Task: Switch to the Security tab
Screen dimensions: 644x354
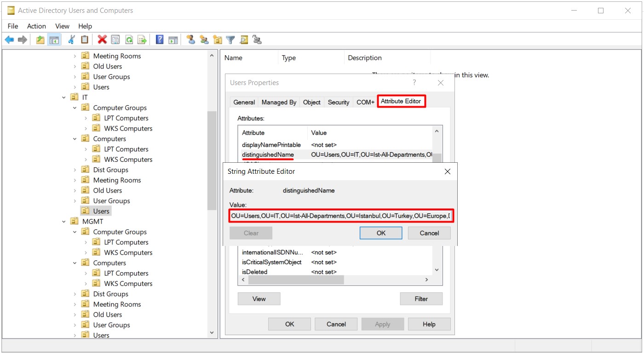Action: click(339, 102)
